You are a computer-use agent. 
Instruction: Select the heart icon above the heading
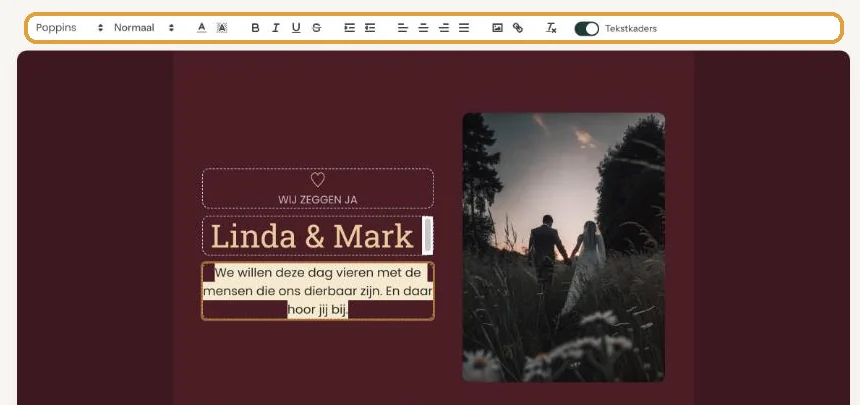point(318,179)
